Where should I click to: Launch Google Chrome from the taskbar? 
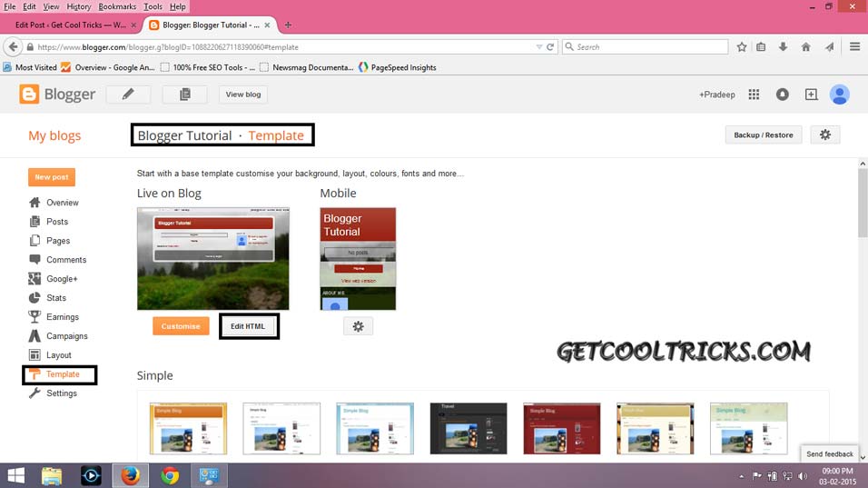tap(170, 476)
